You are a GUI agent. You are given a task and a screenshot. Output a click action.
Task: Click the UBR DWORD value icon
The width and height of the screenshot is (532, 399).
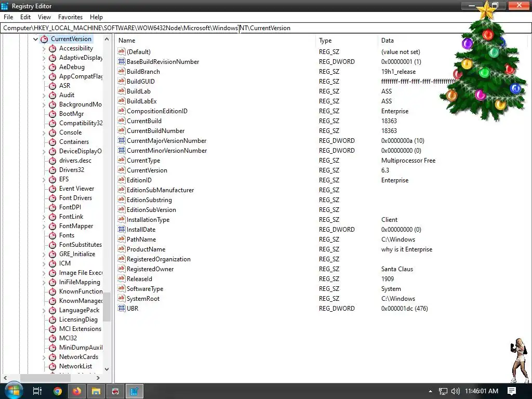[x=122, y=309]
